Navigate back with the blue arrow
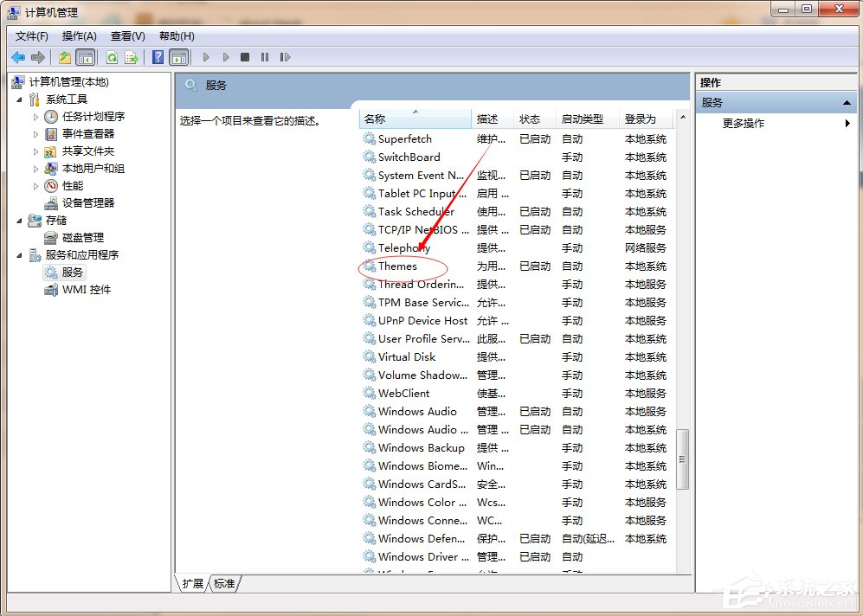 (17, 57)
